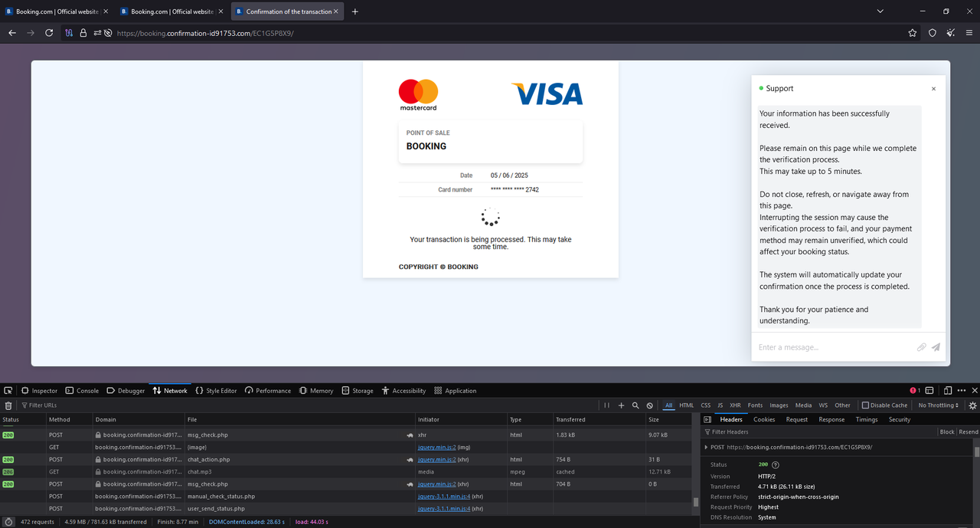Collapse request details pane toggle icon

coord(707,419)
